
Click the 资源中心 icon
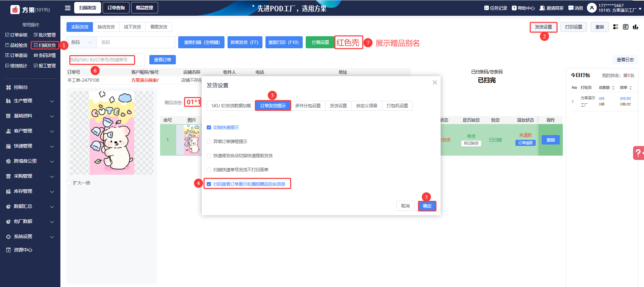(8, 250)
